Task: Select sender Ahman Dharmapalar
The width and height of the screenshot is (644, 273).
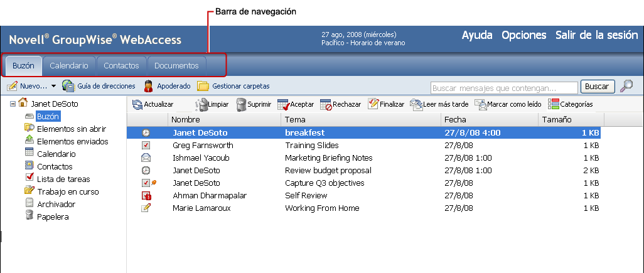Action: [210, 195]
